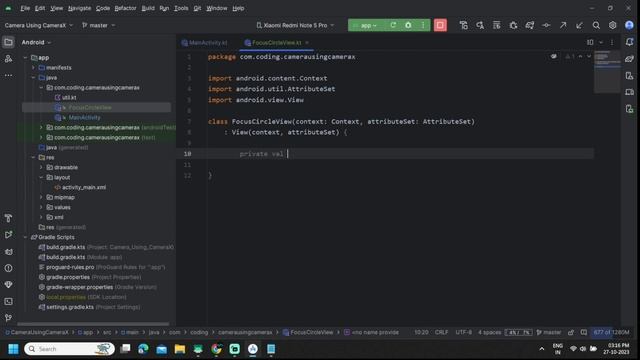Click memory indicator 677 of 1280M
This screenshot has width=640, height=360.
(x=611, y=332)
